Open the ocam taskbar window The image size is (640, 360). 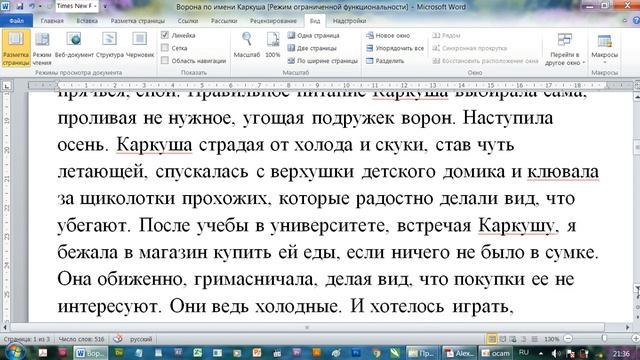click(x=496, y=353)
